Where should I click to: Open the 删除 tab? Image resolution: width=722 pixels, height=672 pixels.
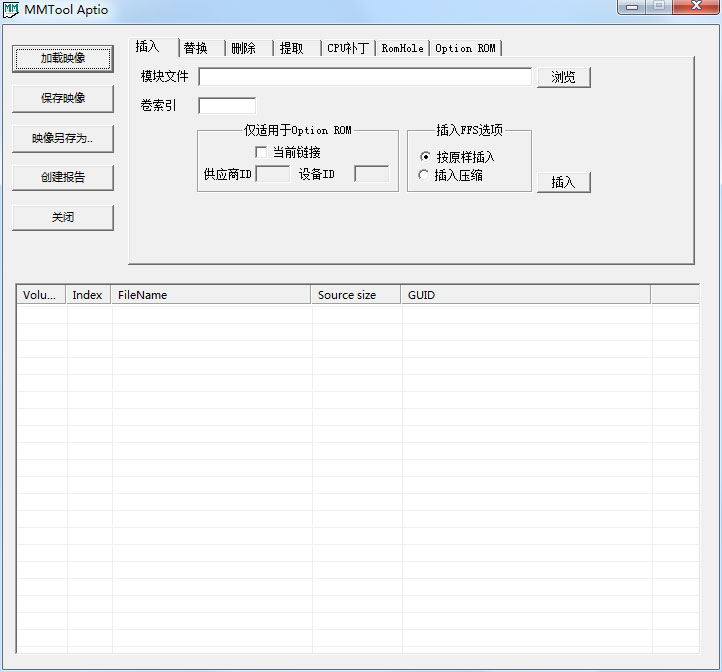click(x=249, y=48)
